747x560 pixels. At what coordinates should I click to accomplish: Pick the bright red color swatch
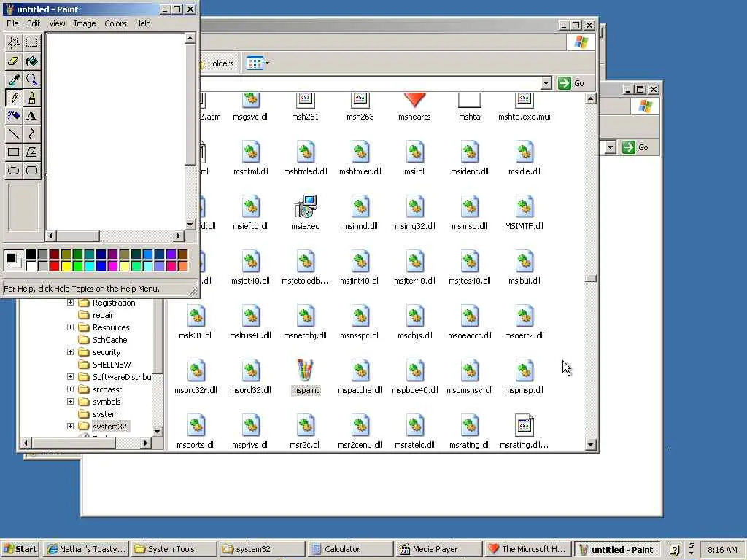click(x=54, y=265)
